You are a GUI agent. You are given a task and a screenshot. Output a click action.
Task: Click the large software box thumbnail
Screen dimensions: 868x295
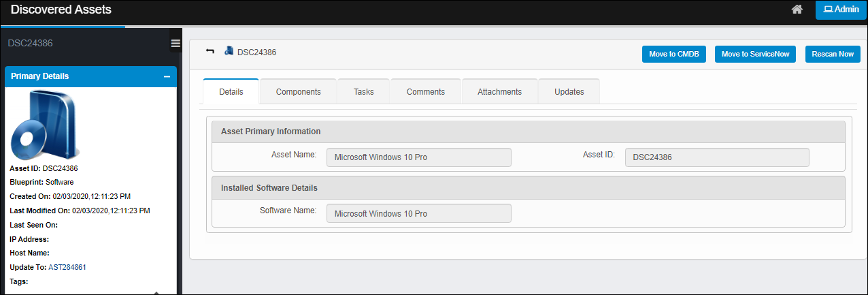click(x=44, y=126)
